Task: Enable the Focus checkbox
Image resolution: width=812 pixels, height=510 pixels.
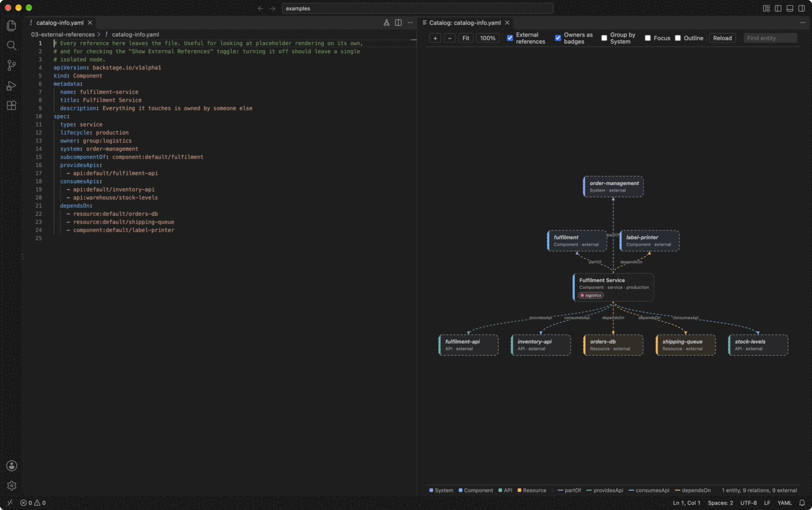Action: 648,38
